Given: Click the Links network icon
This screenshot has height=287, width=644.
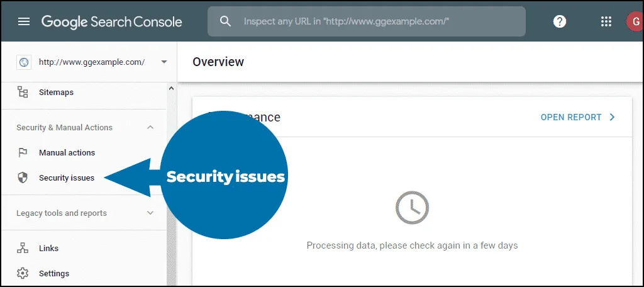Looking at the screenshot, I should point(23,248).
